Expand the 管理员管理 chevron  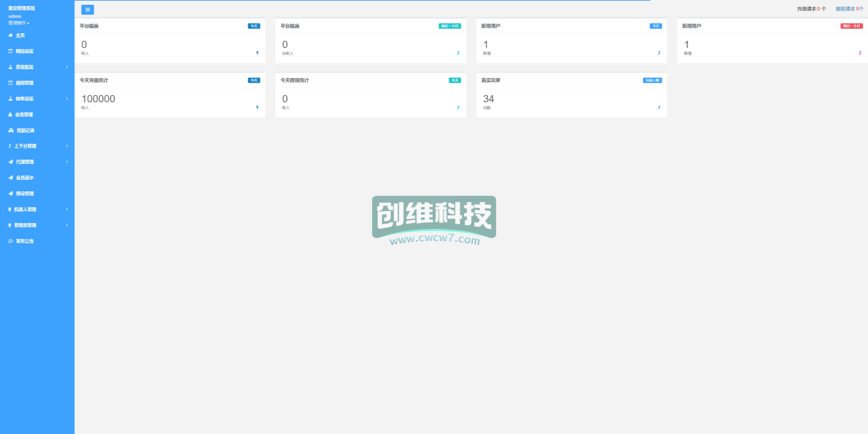pos(67,225)
